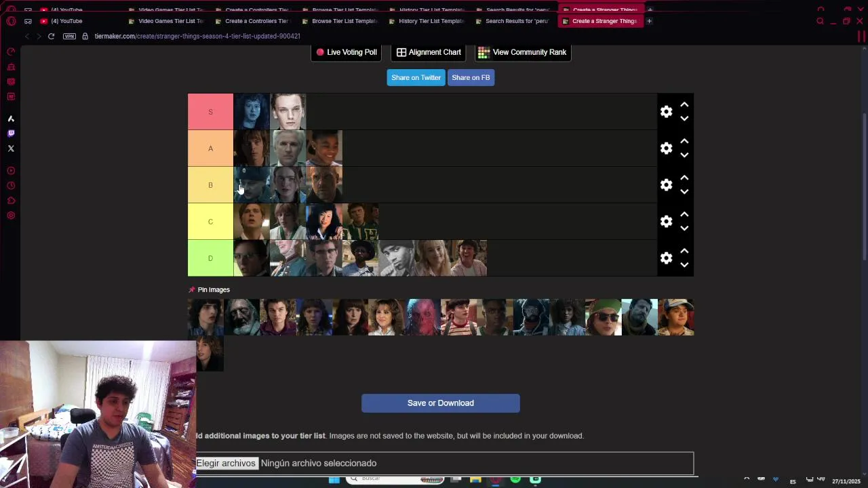Switch to Create a Controllers Tier tab

point(253,21)
